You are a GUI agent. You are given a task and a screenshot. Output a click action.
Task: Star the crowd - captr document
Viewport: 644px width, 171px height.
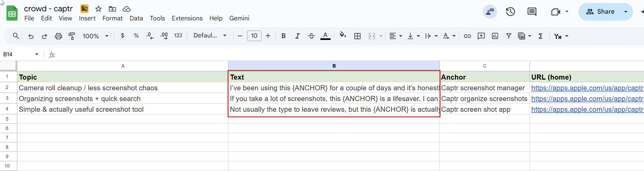(99, 9)
